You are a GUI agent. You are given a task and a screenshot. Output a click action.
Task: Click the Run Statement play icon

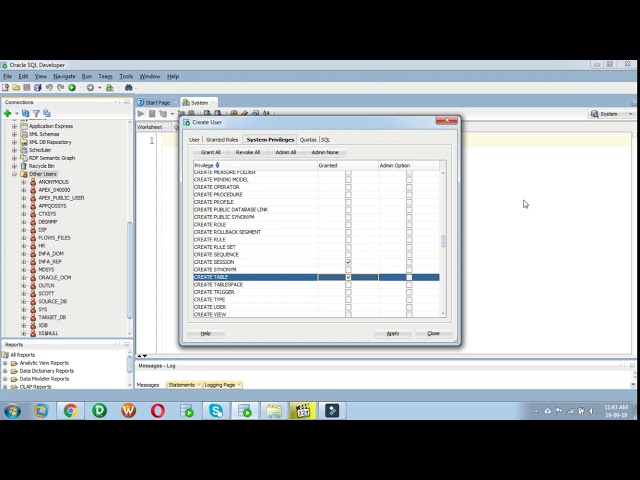coord(141,113)
